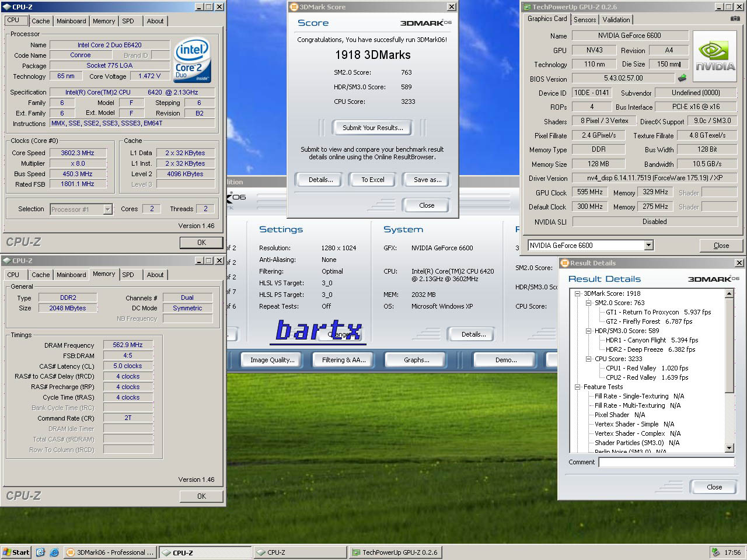Screen dimensions: 747x560
Task: Select CPU2 - Red Valley result
Action: (647, 377)
